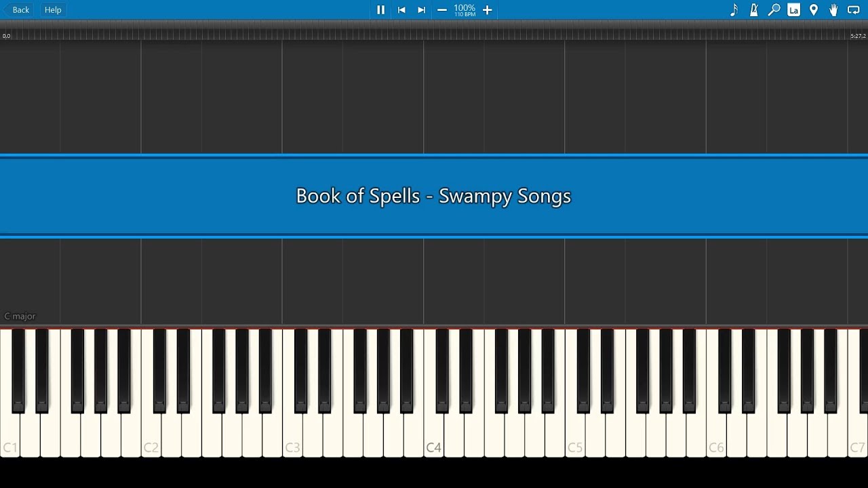Increase speed with the plus button

pos(487,9)
